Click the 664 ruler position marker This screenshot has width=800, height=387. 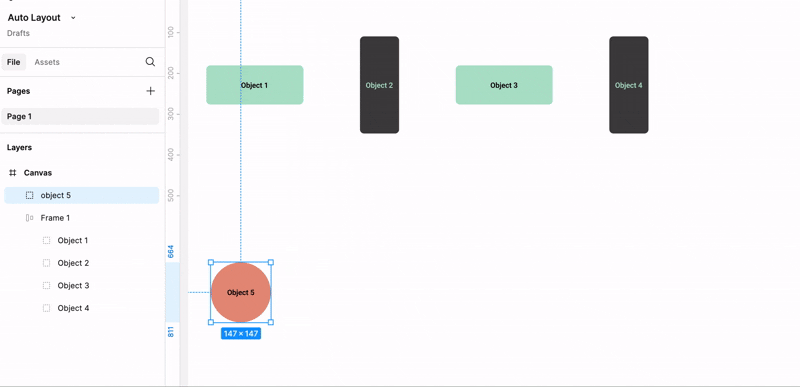(171, 251)
